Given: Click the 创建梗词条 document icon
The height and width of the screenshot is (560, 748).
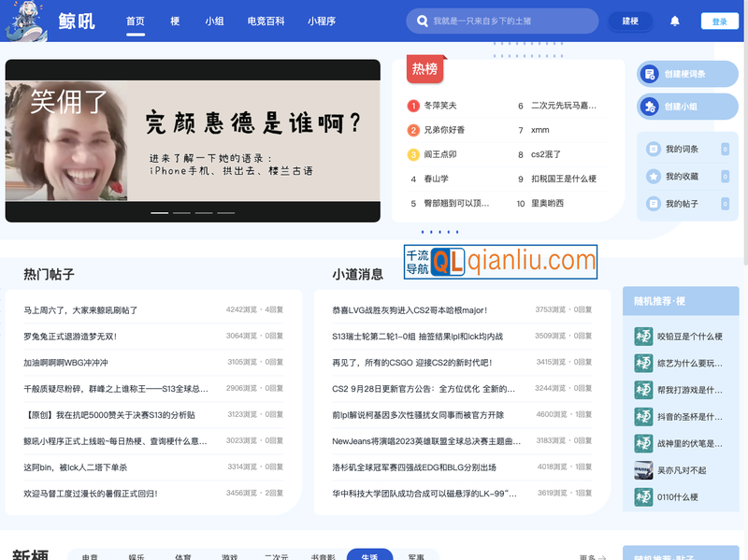Looking at the screenshot, I should [x=650, y=74].
